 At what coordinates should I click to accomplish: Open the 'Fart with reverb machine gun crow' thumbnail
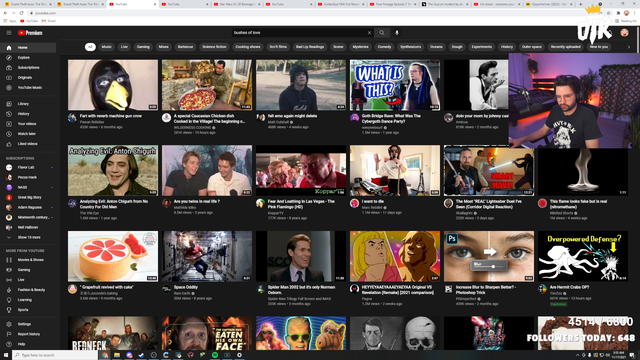[113, 85]
